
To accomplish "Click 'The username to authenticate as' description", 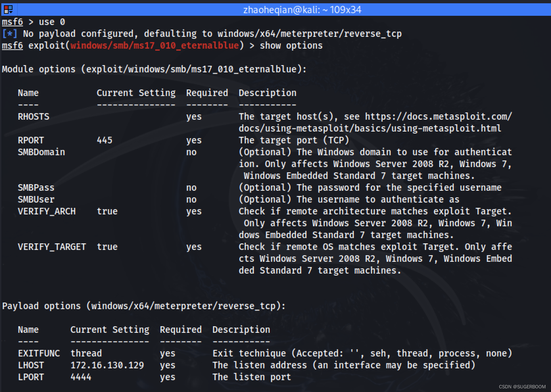I will tap(349, 200).
